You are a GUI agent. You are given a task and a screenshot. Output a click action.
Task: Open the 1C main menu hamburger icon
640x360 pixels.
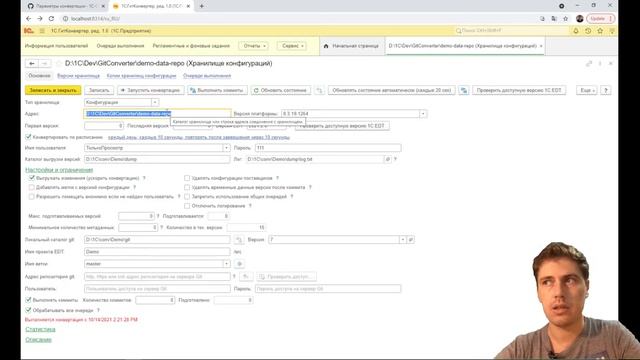click(x=42, y=31)
